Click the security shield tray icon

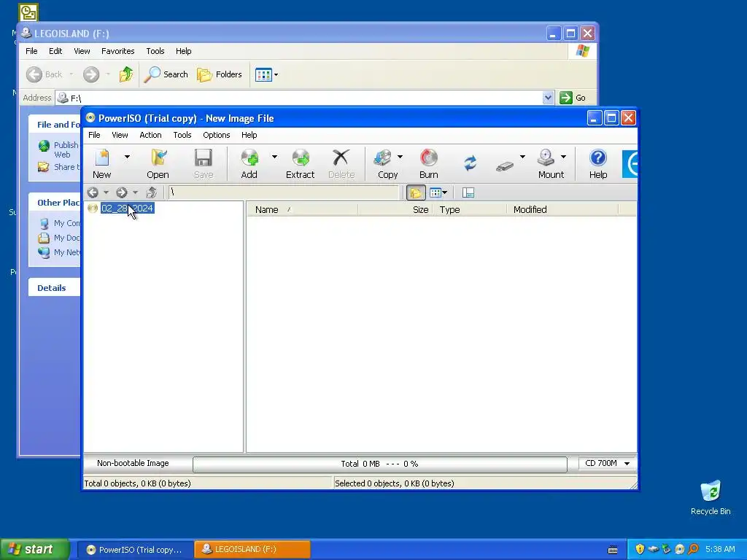(640, 549)
